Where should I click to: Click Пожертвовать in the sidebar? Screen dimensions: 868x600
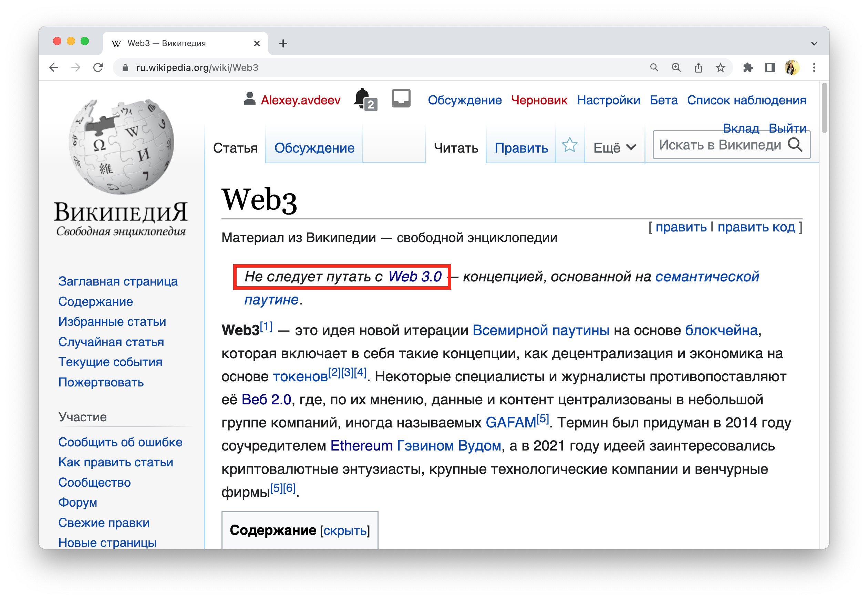(101, 382)
